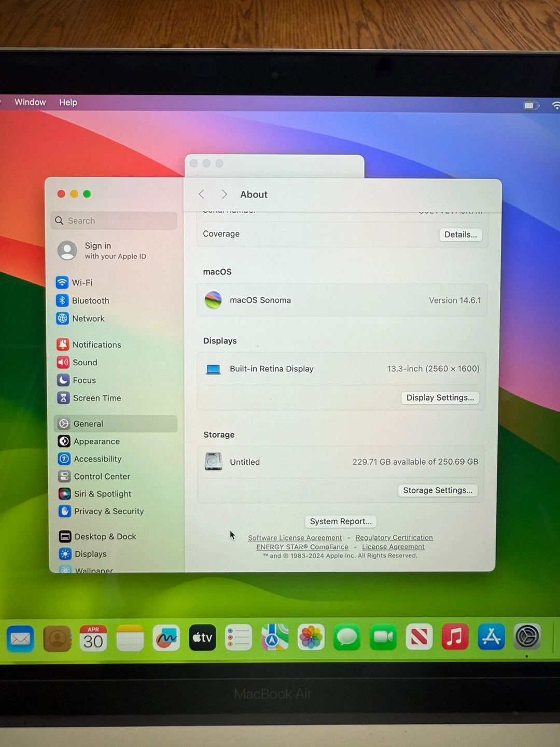Open the Mail app in the Dock
This screenshot has width=560, height=747.
tap(21, 639)
